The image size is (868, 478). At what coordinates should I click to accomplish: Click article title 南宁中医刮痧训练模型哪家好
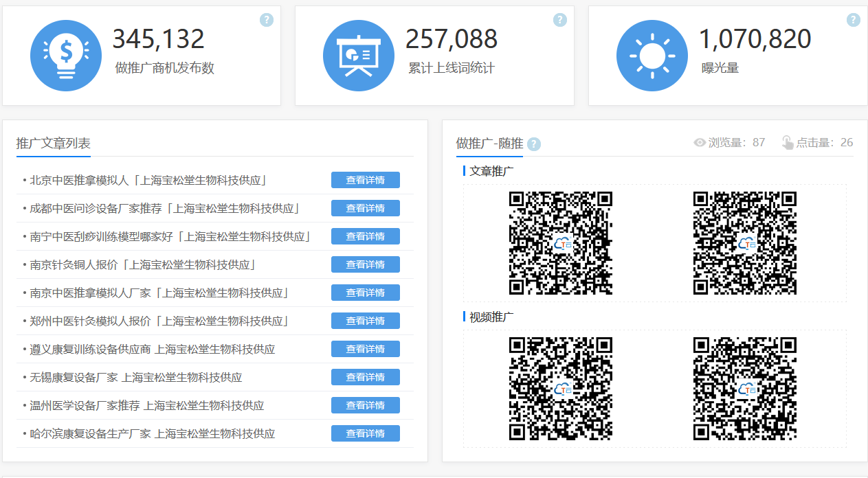pos(170,237)
